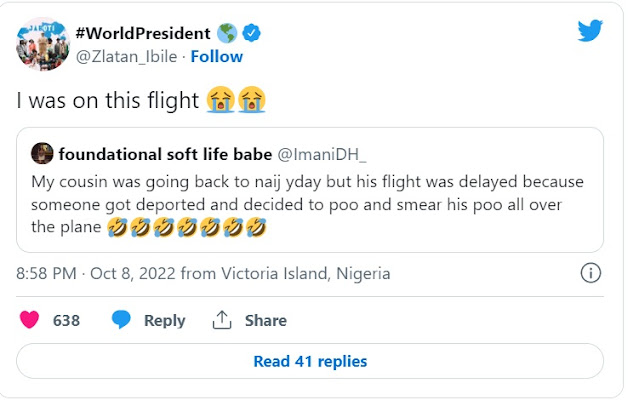
Task: Follow the Zlatan_Ibile account
Action: 216,56
